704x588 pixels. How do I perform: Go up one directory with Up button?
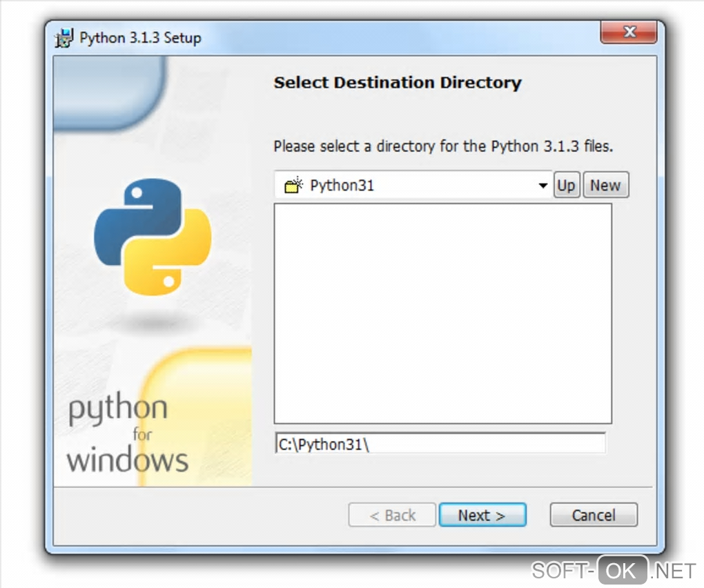point(567,185)
